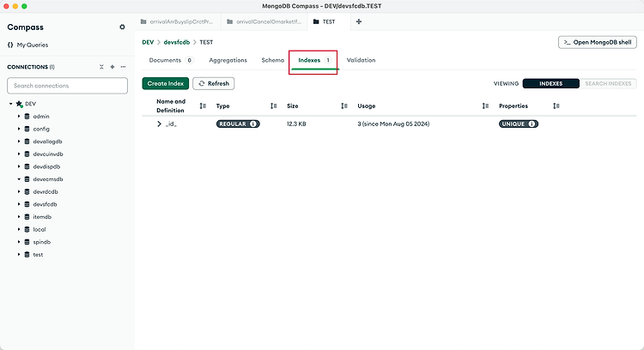This screenshot has height=350, width=644.
Task: Add a new connection plus icon
Action: 112,67
